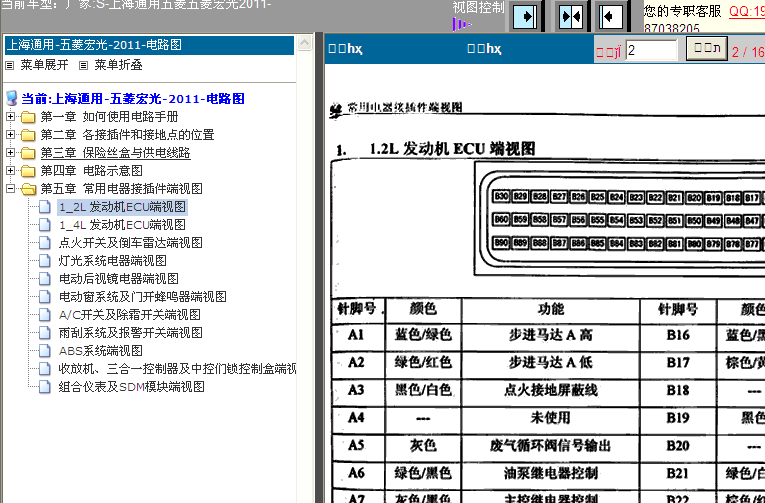Open 电动后视镜电器端视图 page
Screen dimensions: 765x503
119,279
